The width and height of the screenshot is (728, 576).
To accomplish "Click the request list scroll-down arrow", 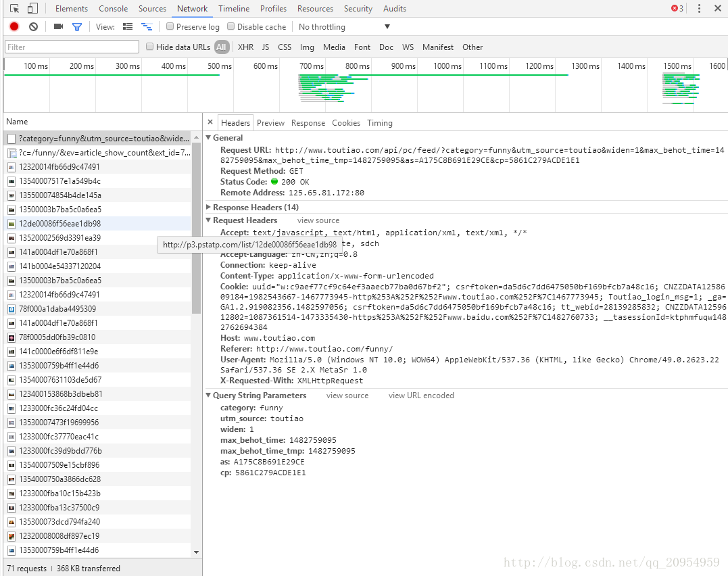I will coord(197,552).
